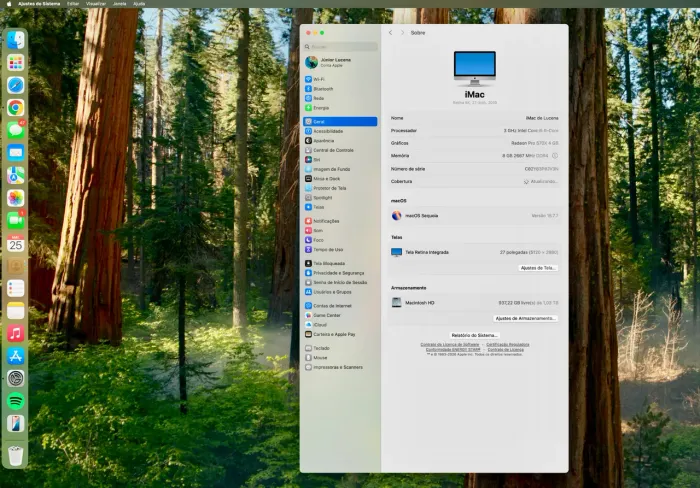Open Calendar showing 25 in Dock

pyautogui.click(x=16, y=243)
